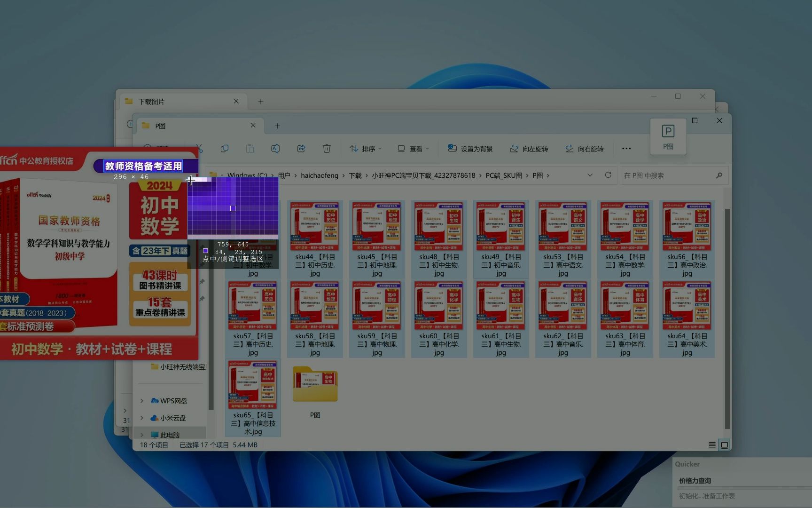Viewport: 812px width, 508px height.
Task: Close the P图 tab
Action: tap(253, 126)
